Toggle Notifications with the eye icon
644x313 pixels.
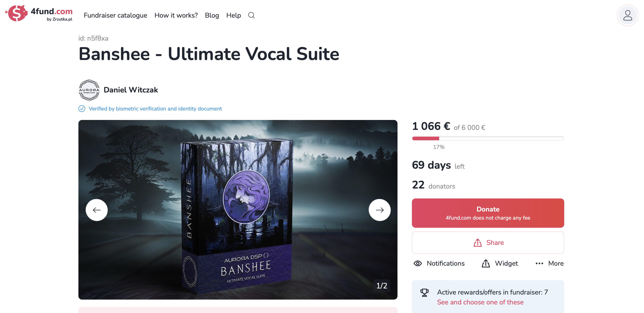click(418, 263)
